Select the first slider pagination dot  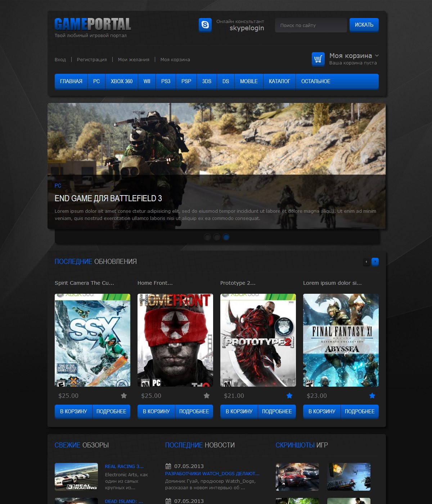(207, 237)
